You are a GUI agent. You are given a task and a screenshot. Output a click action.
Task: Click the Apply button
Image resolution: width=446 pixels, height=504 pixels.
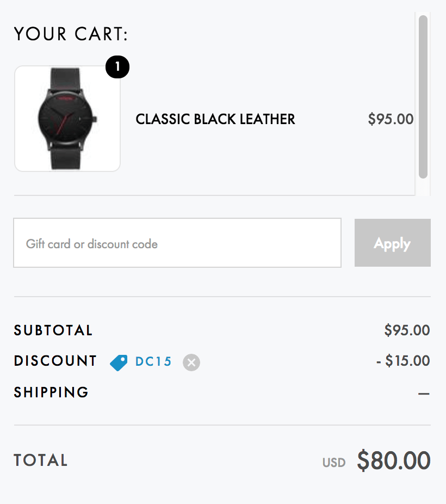(x=392, y=243)
